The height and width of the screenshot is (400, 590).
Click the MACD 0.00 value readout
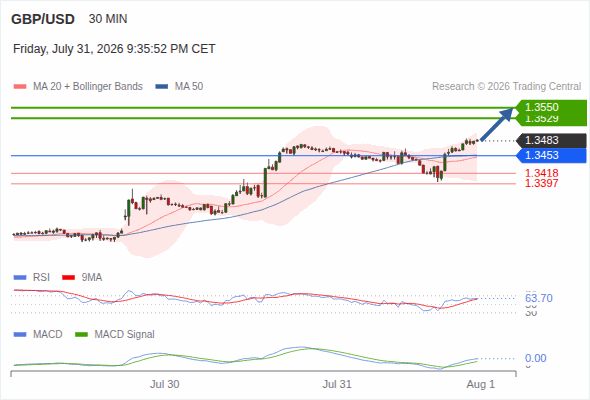coord(535,358)
